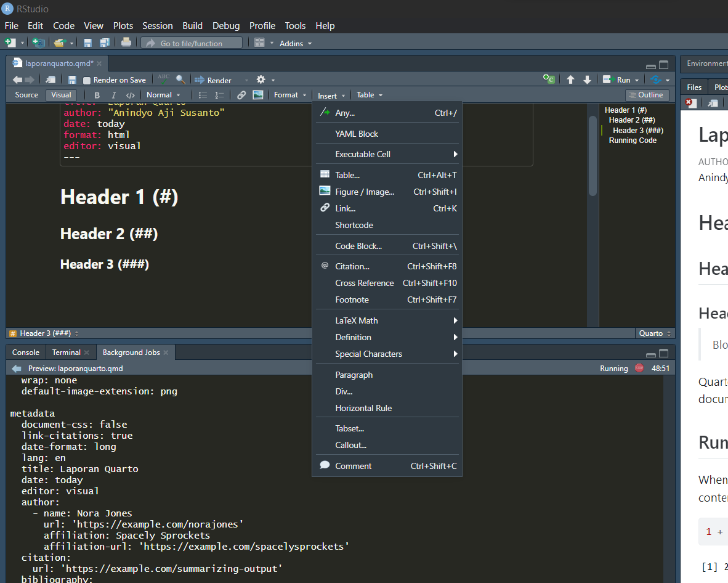This screenshot has width=728, height=583.
Task: Open the workspace panes layout icon
Action: point(259,43)
